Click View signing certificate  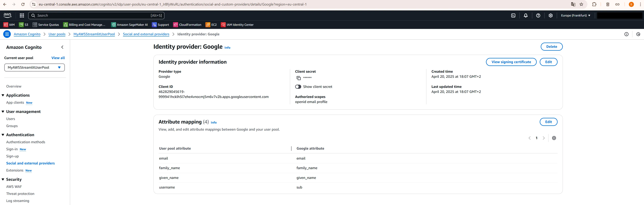511,62
